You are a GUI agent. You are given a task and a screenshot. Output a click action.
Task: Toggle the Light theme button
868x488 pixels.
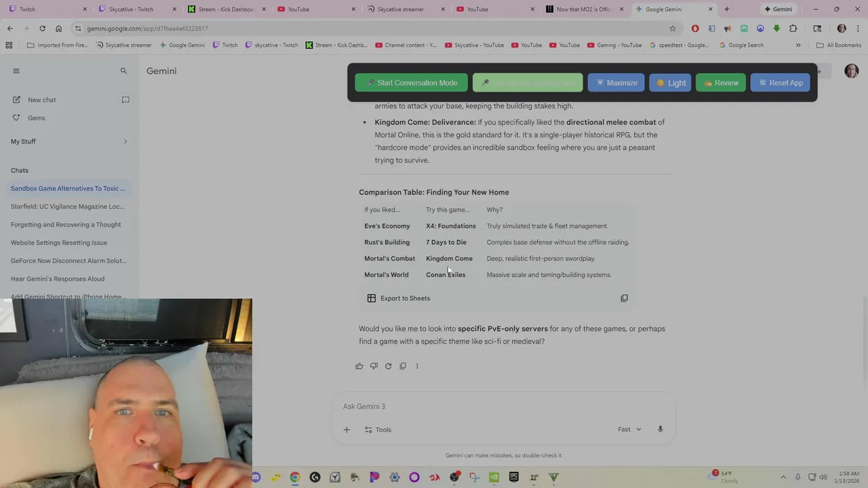(670, 83)
